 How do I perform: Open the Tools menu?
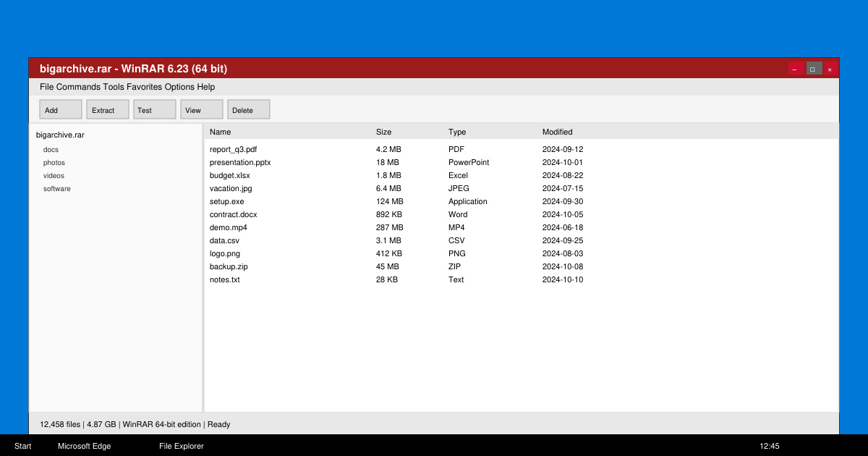[x=114, y=87]
